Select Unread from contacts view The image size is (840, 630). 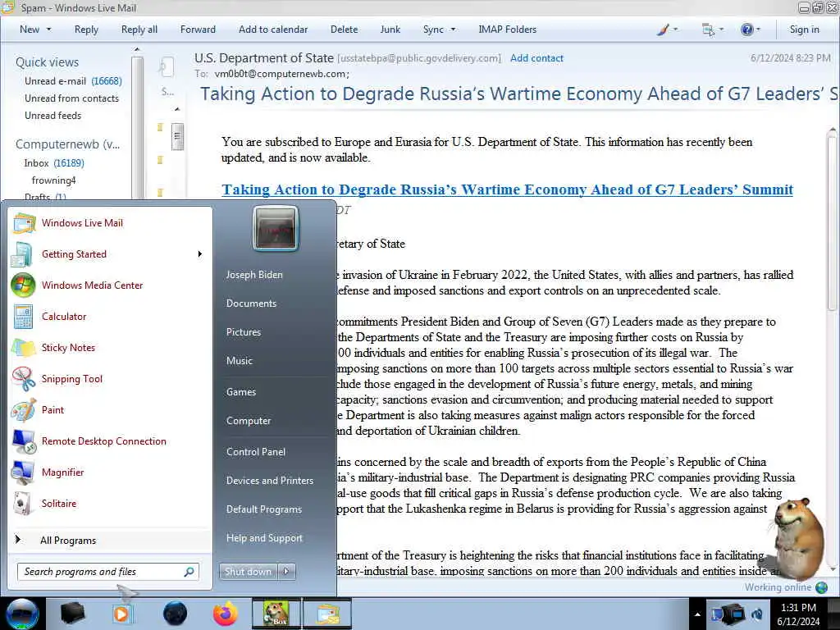pos(72,98)
